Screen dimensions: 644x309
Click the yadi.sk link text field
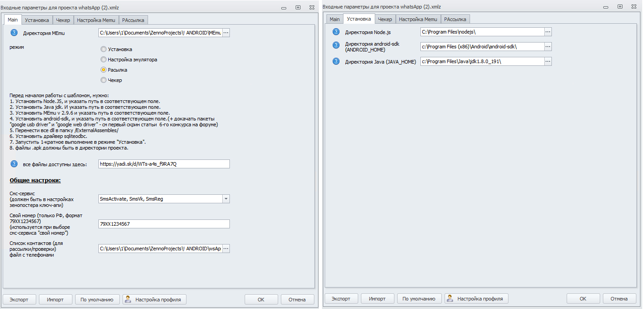(x=164, y=164)
